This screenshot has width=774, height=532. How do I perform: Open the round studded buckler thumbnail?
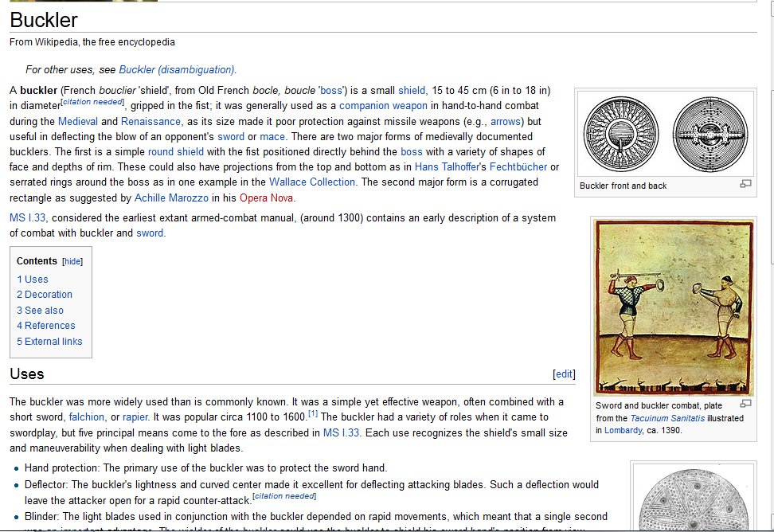pyautogui.click(x=694, y=498)
